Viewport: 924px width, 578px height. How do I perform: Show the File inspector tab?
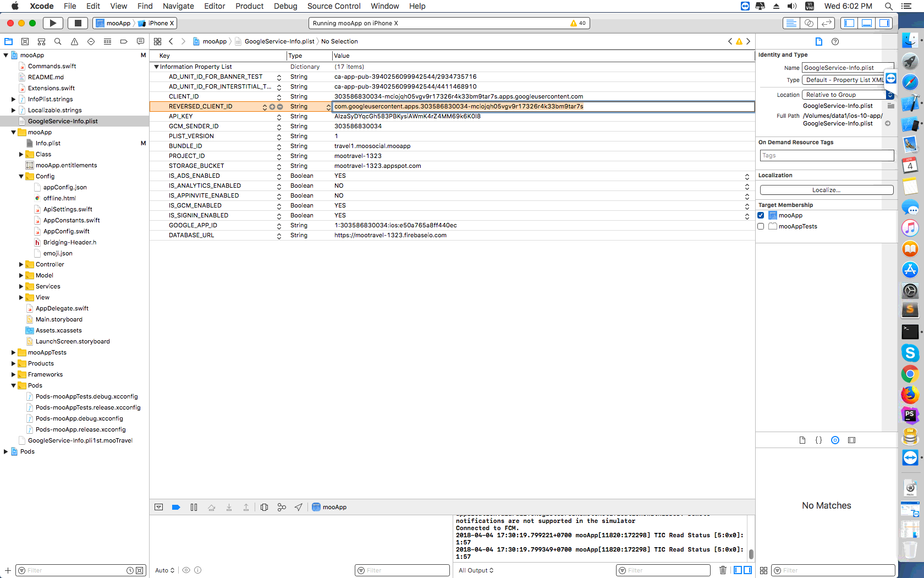pos(818,42)
